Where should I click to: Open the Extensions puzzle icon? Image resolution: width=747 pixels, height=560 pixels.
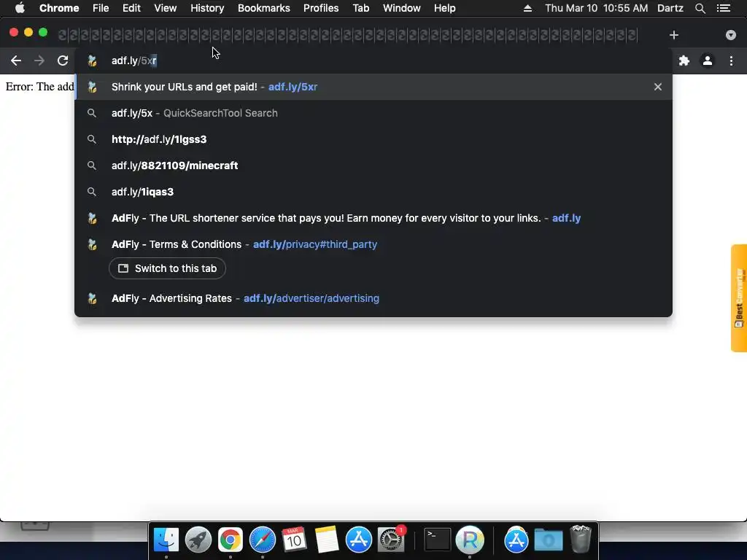684,61
